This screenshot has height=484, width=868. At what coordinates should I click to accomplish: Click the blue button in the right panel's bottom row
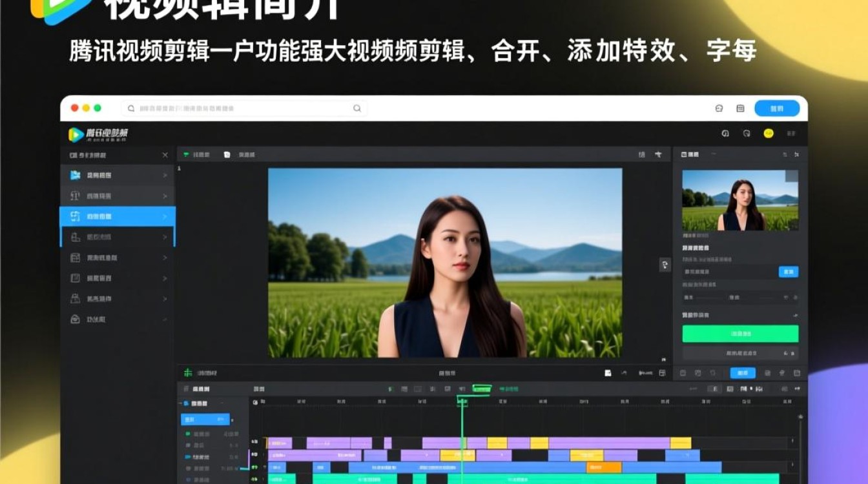coord(743,373)
